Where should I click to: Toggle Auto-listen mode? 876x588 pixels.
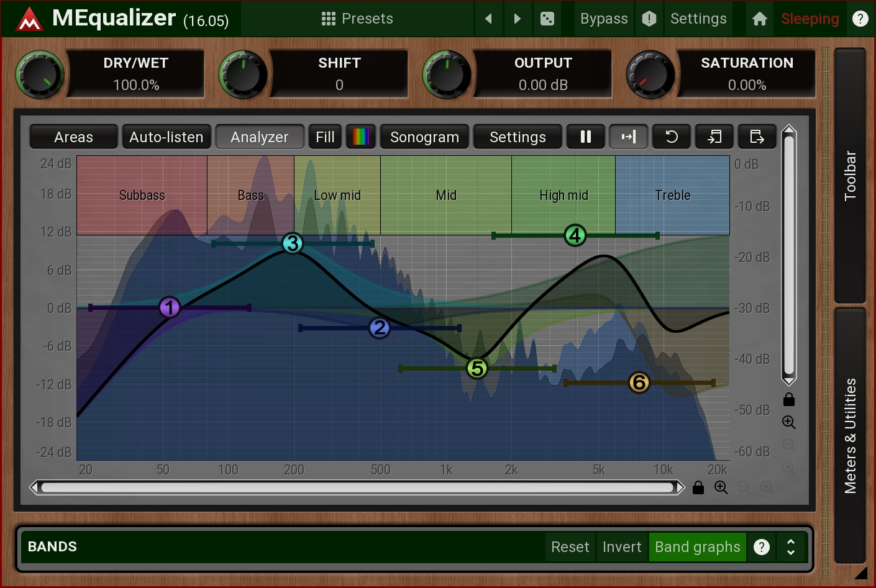point(167,137)
